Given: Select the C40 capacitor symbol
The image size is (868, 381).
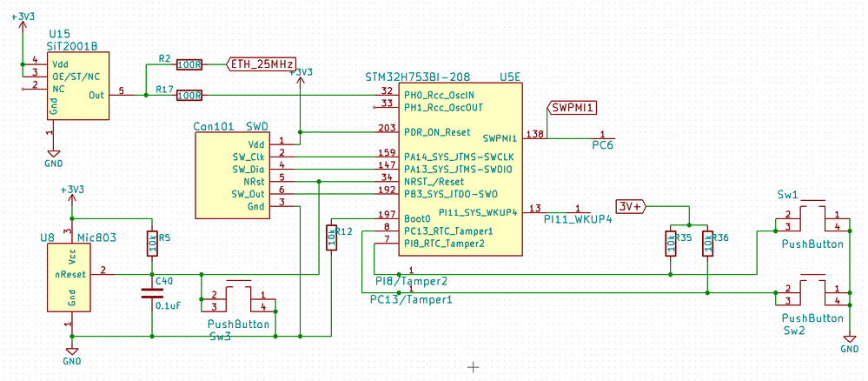Looking at the screenshot, I should point(152,293).
